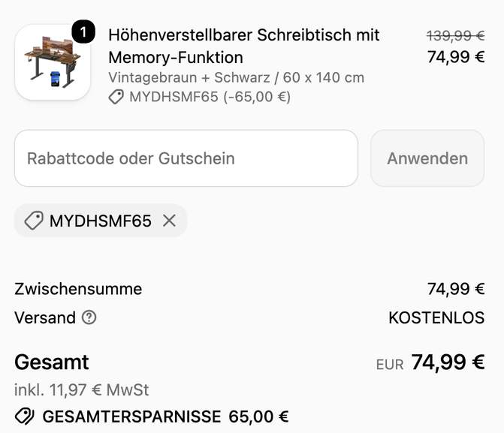Click the inkl. 11,97 € MwSt text
Viewport: 504px width, 433px height.
(82, 390)
